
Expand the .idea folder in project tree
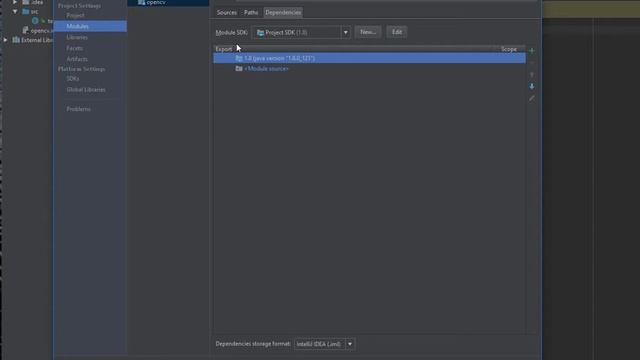pyautogui.click(x=15, y=2)
